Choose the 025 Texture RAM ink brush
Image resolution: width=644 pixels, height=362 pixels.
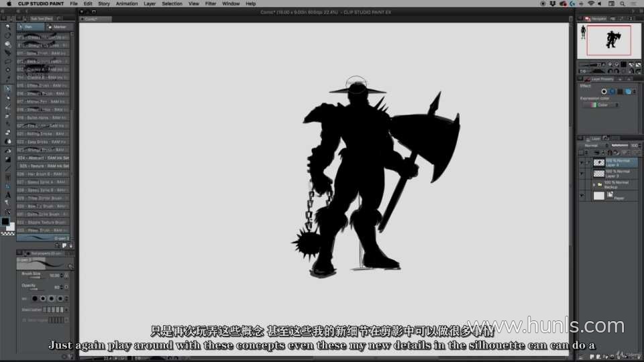pos(43,166)
